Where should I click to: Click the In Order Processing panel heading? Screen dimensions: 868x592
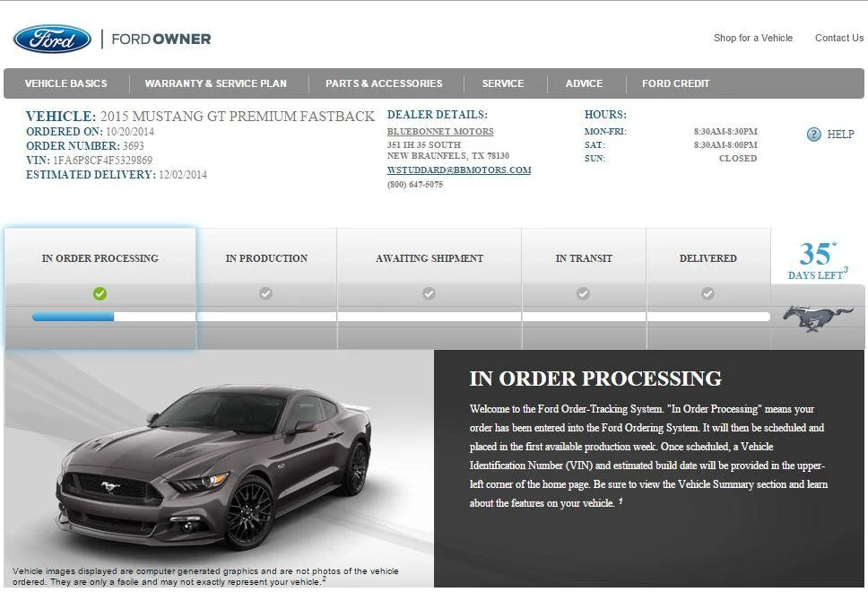595,379
